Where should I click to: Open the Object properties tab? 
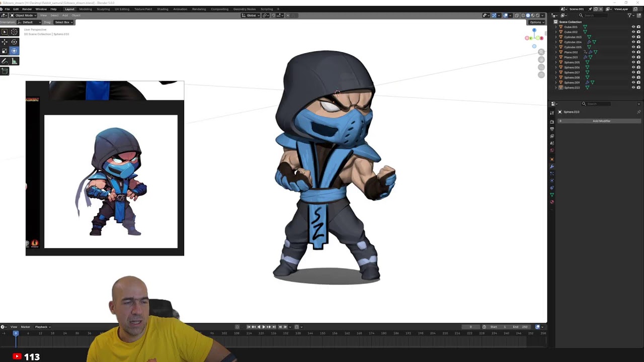(552, 159)
